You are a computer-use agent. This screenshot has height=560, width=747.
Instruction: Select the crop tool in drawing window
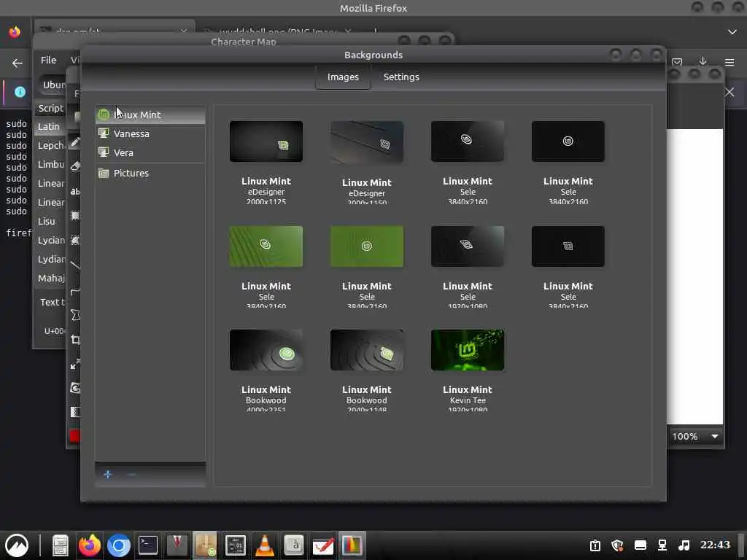point(75,340)
